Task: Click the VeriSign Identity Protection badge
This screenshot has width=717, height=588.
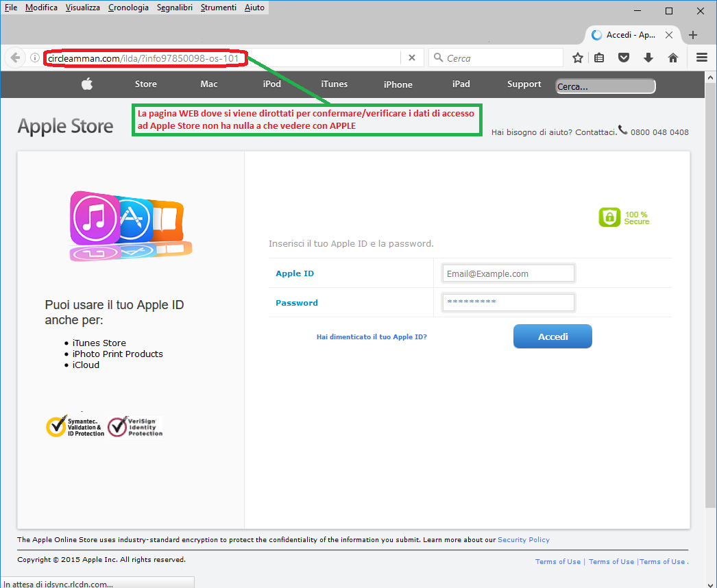Action: coord(135,426)
